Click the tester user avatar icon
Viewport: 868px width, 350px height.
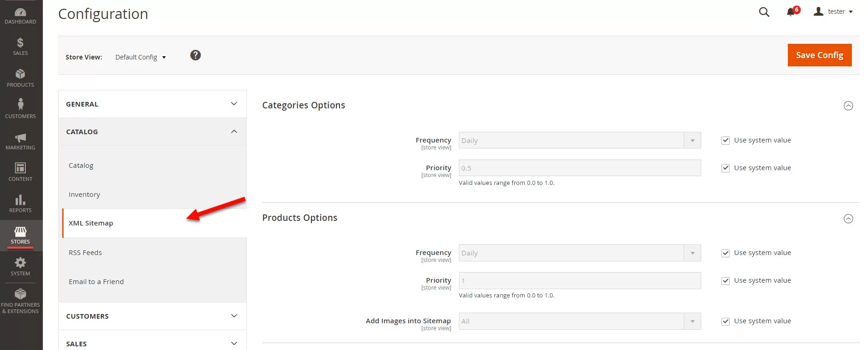[x=818, y=12]
